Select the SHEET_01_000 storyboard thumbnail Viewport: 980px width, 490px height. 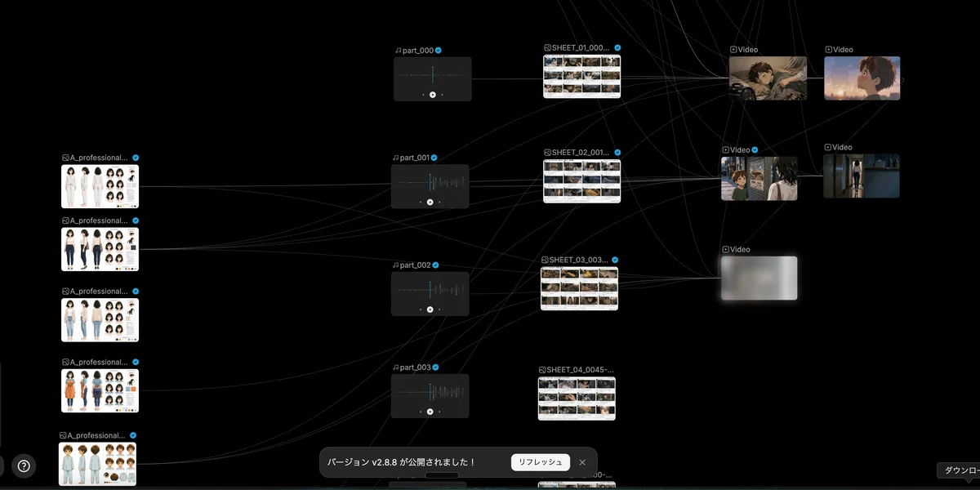tap(582, 77)
